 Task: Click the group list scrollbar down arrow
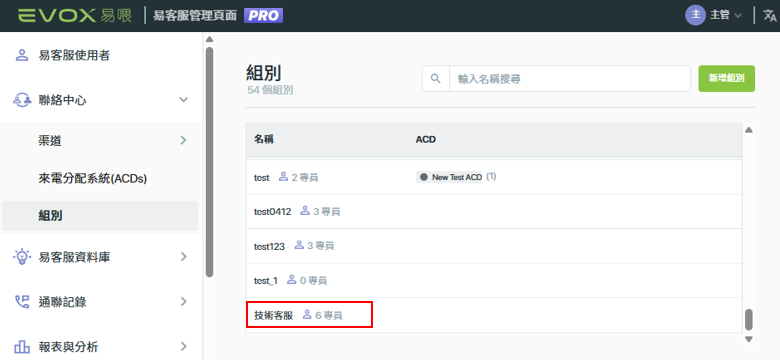click(749, 339)
